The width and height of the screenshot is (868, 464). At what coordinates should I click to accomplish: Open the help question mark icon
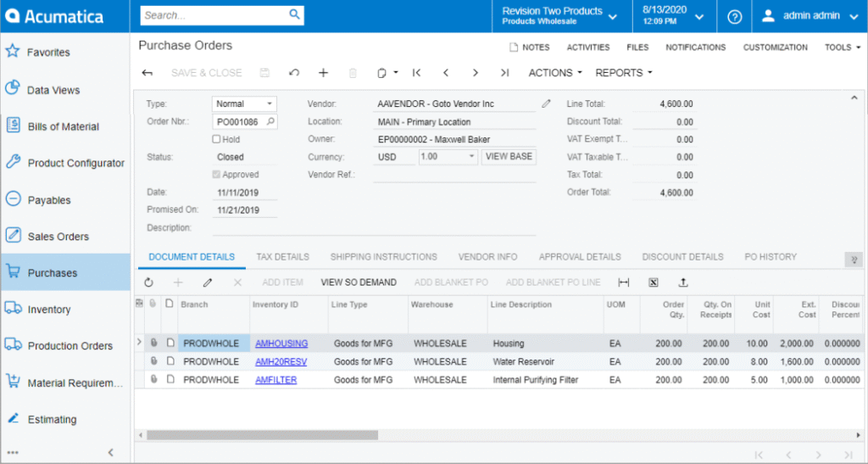734,16
